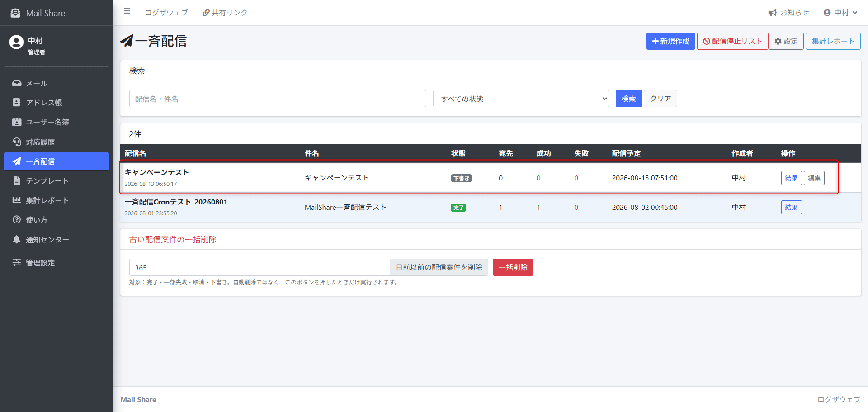868x412 pixels.
Task: Open メール in the sidebar
Action: coord(57,83)
